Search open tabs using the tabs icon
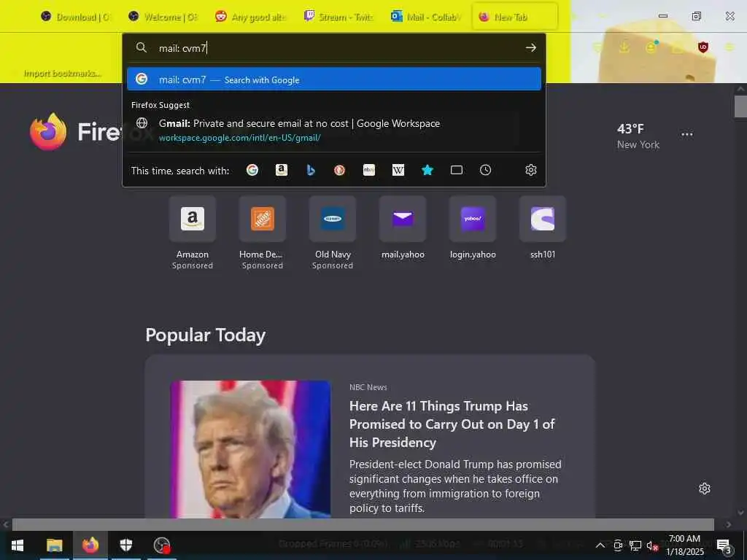 pyautogui.click(x=457, y=170)
